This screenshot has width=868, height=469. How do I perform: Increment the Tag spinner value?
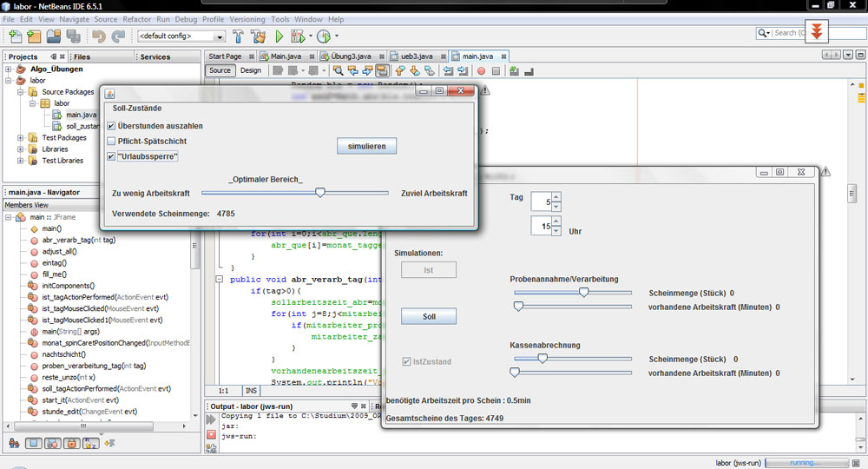click(556, 195)
